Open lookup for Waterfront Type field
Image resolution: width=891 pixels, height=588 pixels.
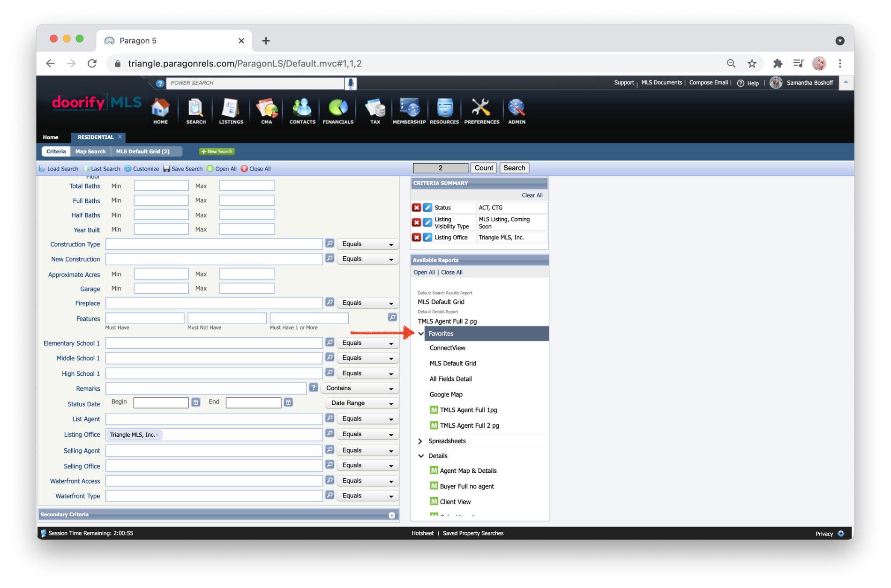tap(329, 495)
